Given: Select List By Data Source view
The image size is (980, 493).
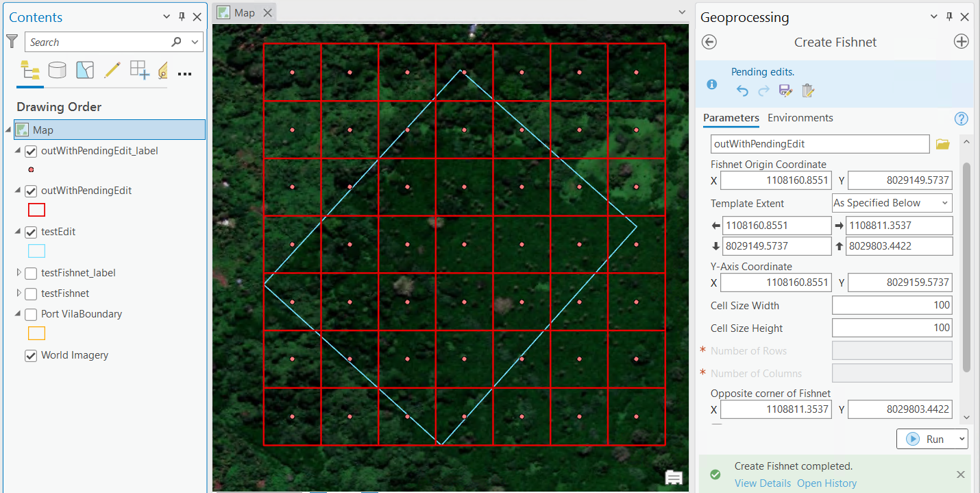Looking at the screenshot, I should click(x=58, y=70).
